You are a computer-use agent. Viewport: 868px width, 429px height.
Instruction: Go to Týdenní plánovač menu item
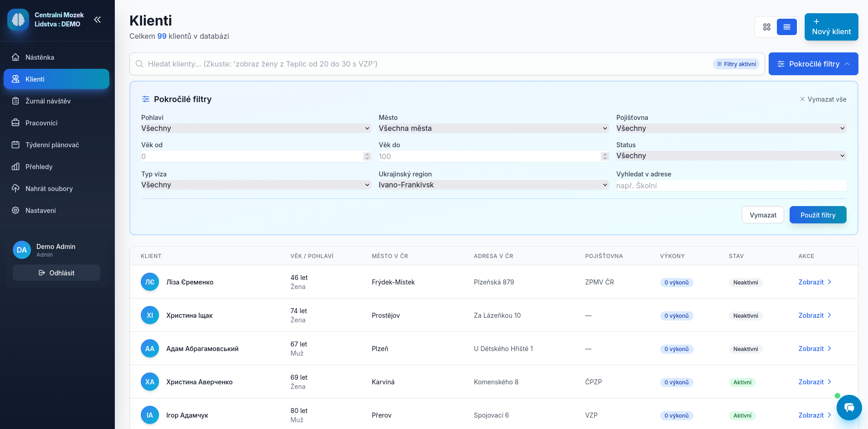click(x=52, y=145)
